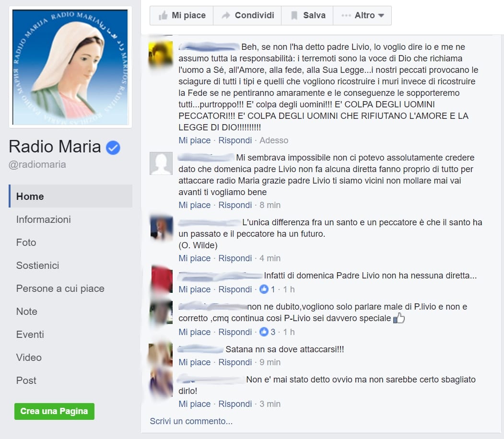Click the thumbs-up Mi piace page button
This screenshot has height=439, width=504.
(182, 15)
